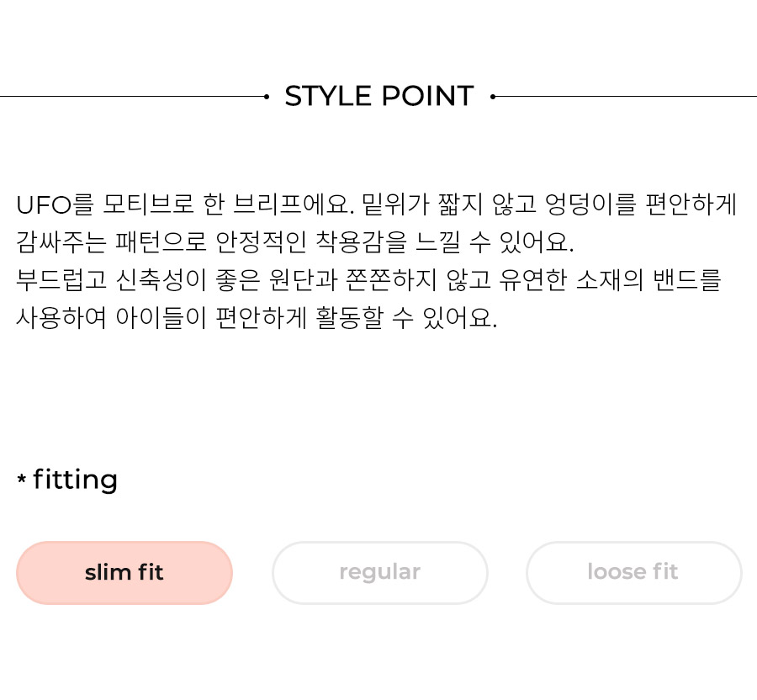Pick the loose fit option

coord(633,573)
